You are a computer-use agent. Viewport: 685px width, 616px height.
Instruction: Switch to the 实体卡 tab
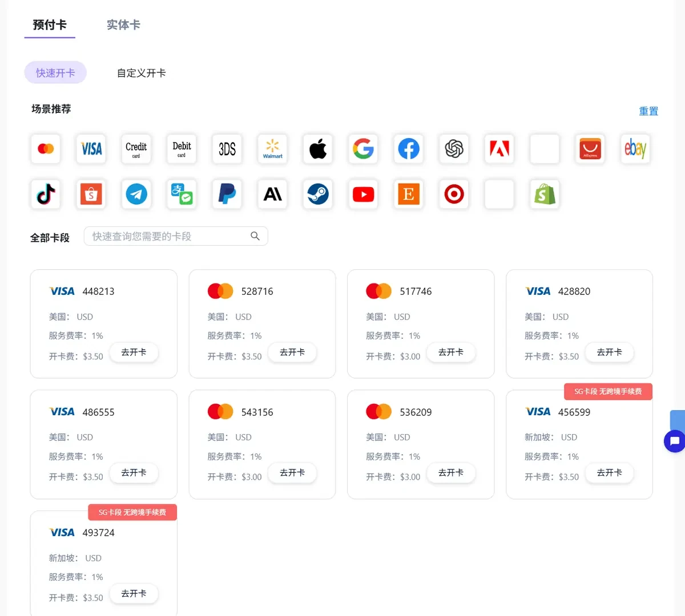click(123, 25)
